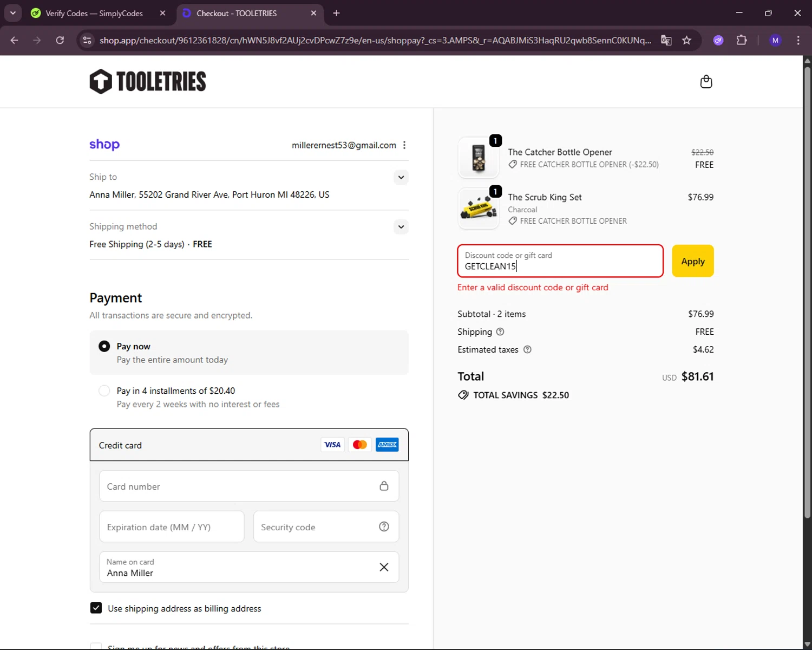Click the Mastercard icon
Image resolution: width=812 pixels, height=650 pixels.
(x=360, y=445)
